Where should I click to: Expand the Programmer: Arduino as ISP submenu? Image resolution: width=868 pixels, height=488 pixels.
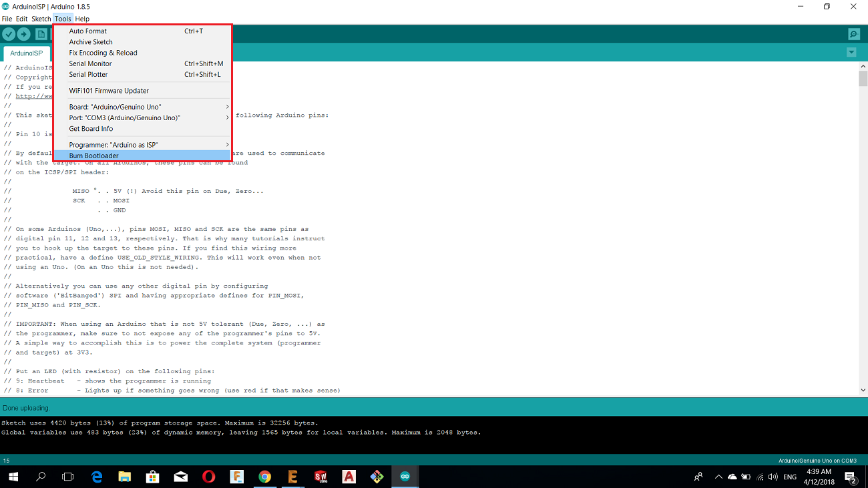point(142,145)
